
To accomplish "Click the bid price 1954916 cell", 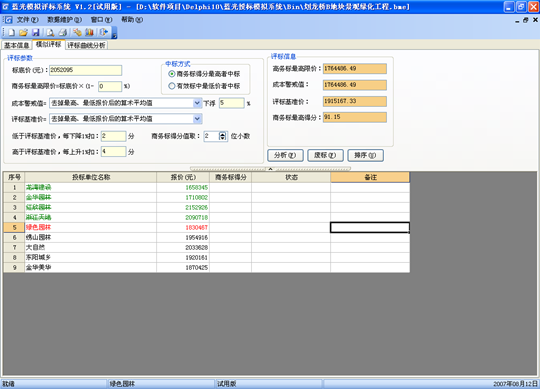I will click(183, 237).
